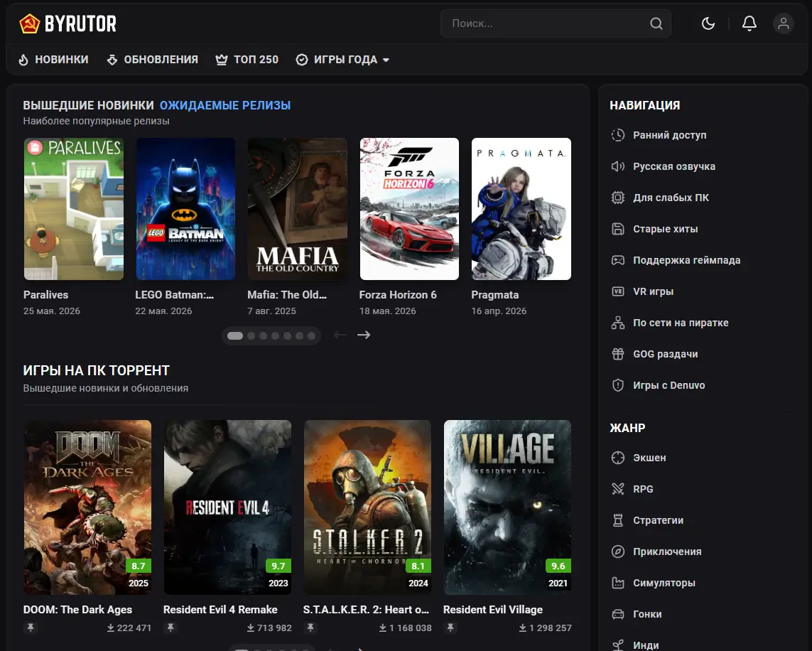Click the Поддержка геймпада gamepad icon
This screenshot has width=812, height=651.
[618, 260]
